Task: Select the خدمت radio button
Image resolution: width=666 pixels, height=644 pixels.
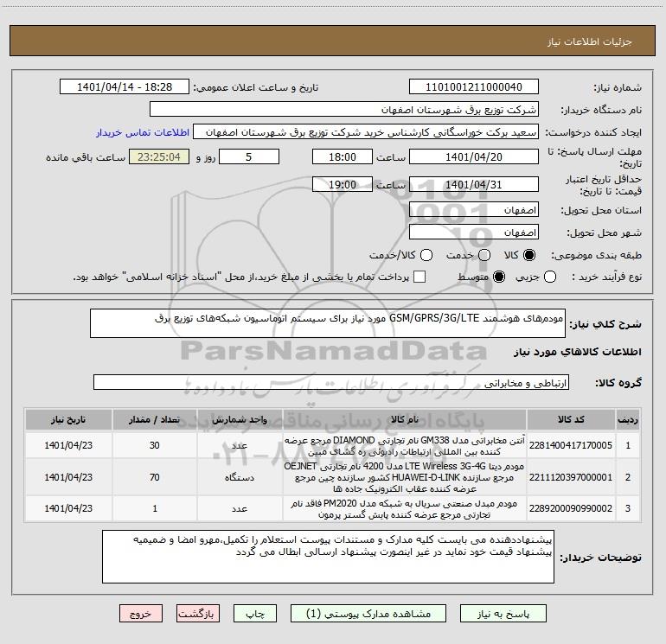Action: (x=484, y=255)
